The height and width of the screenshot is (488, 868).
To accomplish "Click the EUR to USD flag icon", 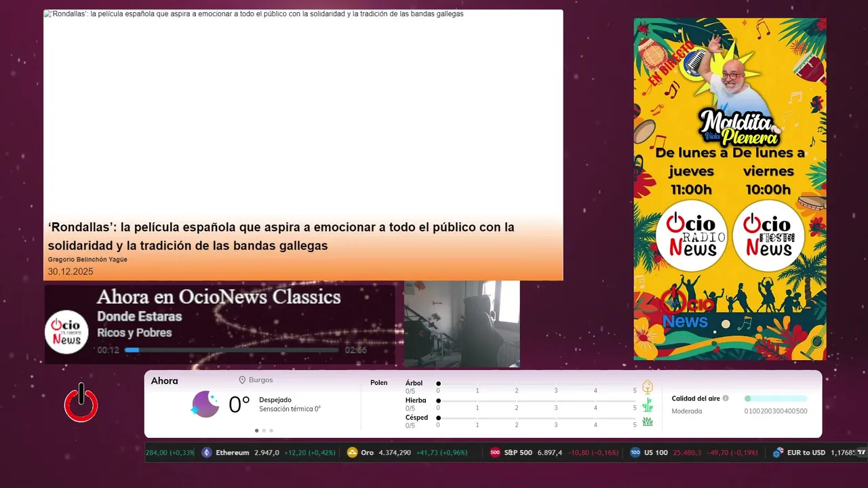I will [778, 453].
